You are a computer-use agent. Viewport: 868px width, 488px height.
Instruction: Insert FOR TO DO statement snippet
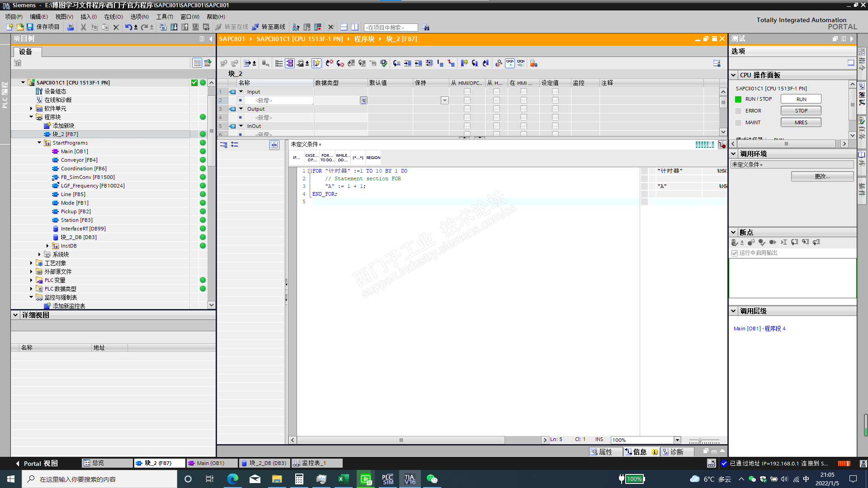pos(327,158)
